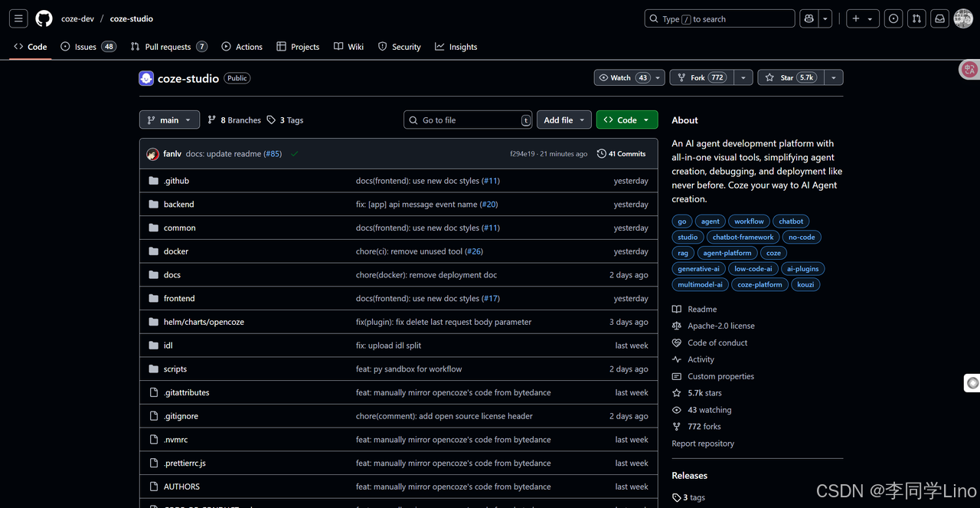The image size is (980, 508).
Task: Expand the Watch options dropdown arrow
Action: click(x=658, y=77)
